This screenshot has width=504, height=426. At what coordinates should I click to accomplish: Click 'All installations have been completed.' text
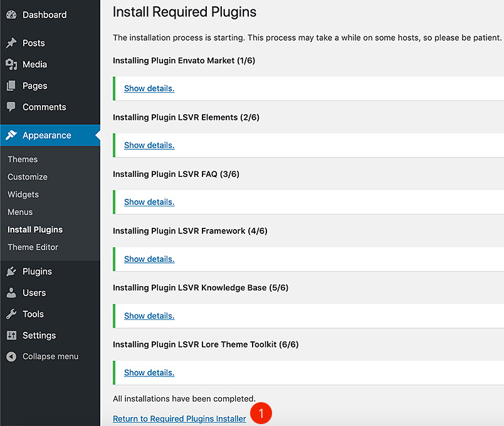tap(184, 398)
